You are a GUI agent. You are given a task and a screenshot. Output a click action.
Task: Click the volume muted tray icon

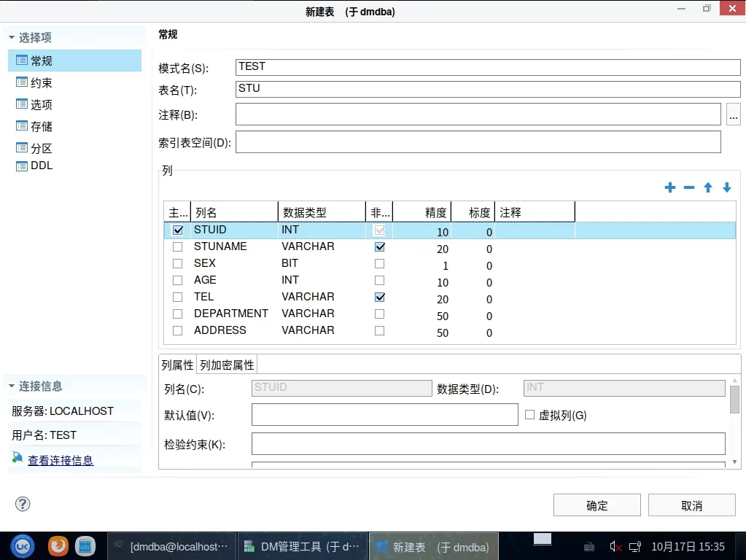[x=616, y=546]
